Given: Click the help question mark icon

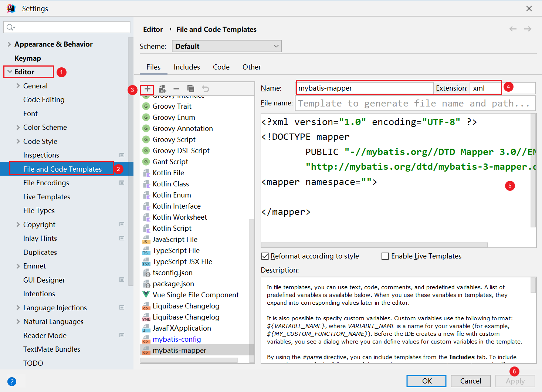Looking at the screenshot, I should 12,381.
